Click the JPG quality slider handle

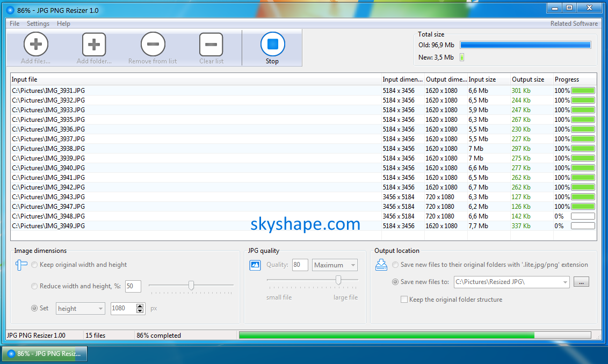[x=338, y=280]
